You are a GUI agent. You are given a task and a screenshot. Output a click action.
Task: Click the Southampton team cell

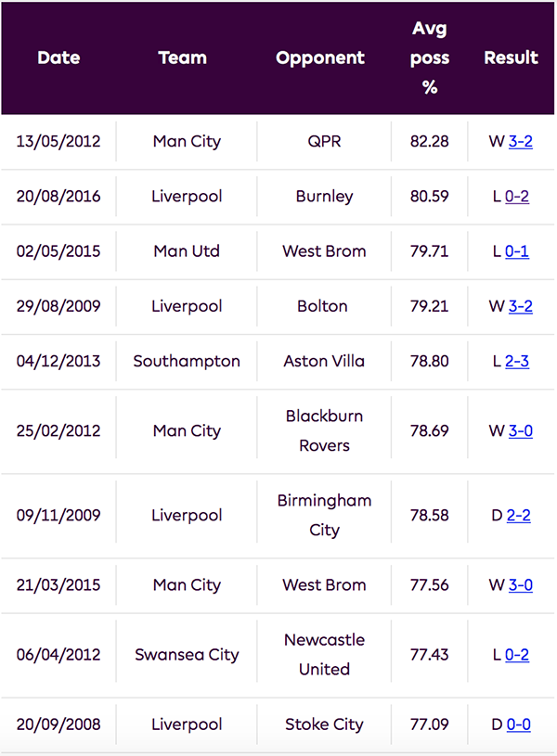pos(187,361)
